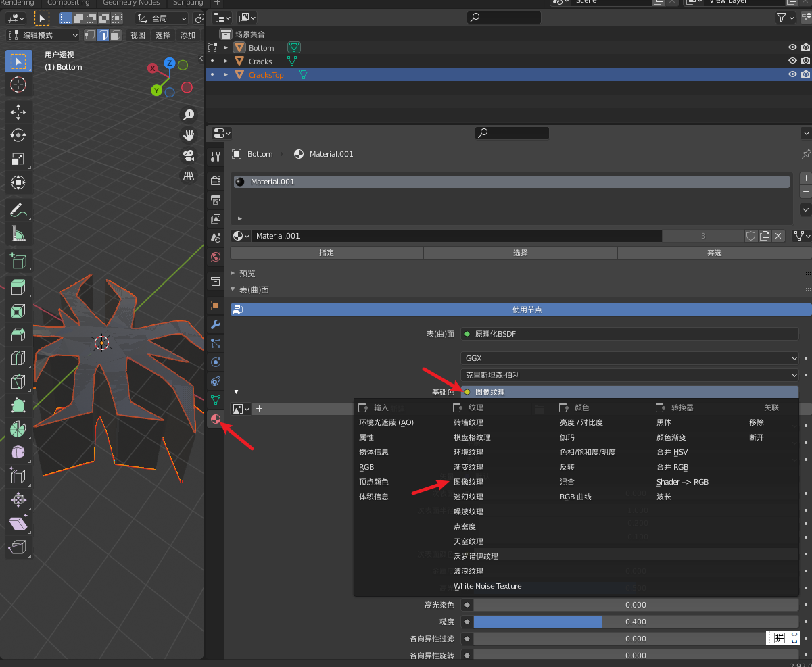Screen dimensions: 812x667
Task: Open the Modifiers wrench tab
Action: [216, 324]
